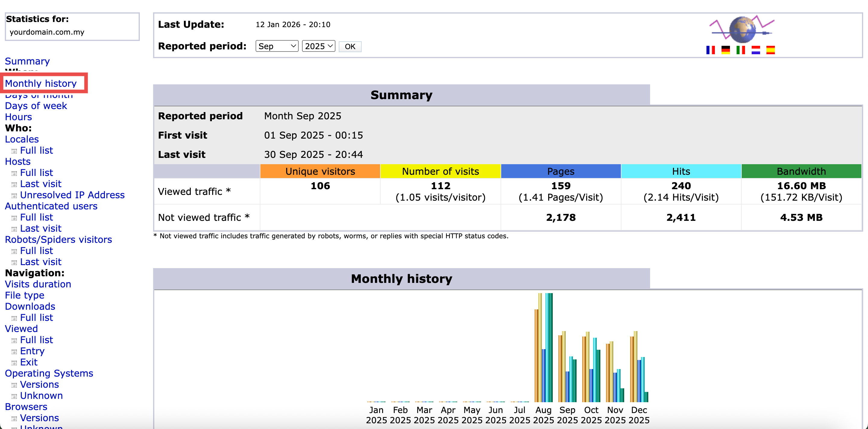The image size is (868, 429).
Task: Open the Monthly history menu link
Action: 41,83
